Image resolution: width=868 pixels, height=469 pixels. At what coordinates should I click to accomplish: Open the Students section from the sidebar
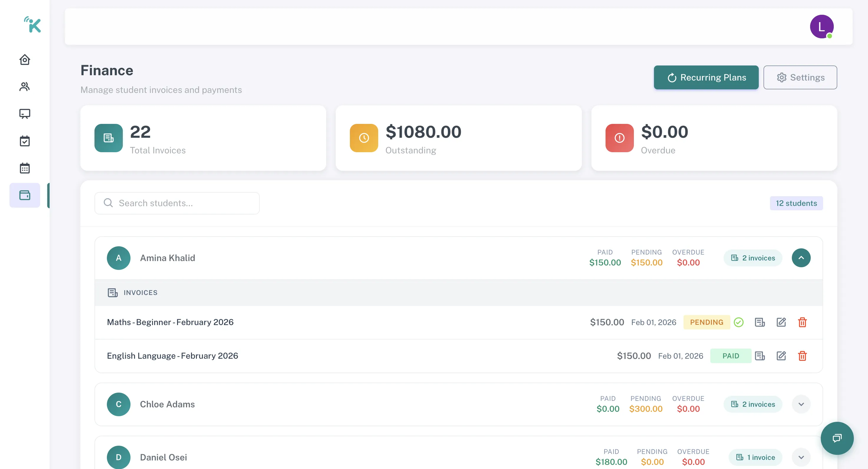click(x=25, y=86)
